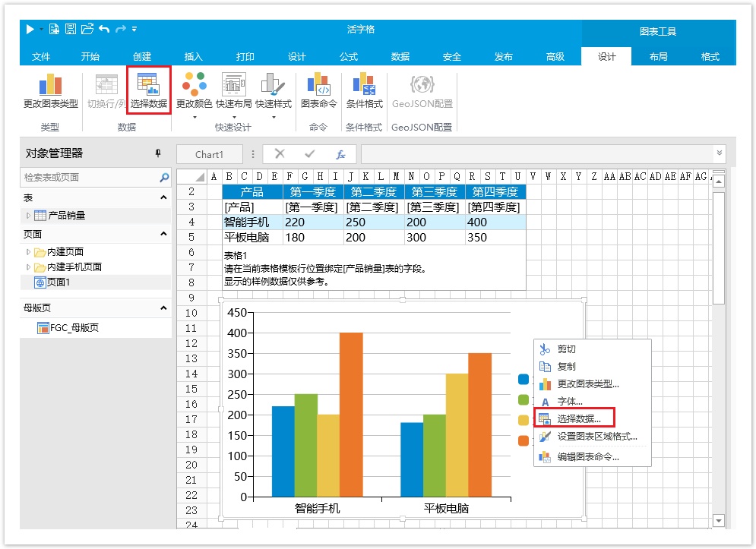Click the search magnifier icon in object manager

[x=164, y=178]
